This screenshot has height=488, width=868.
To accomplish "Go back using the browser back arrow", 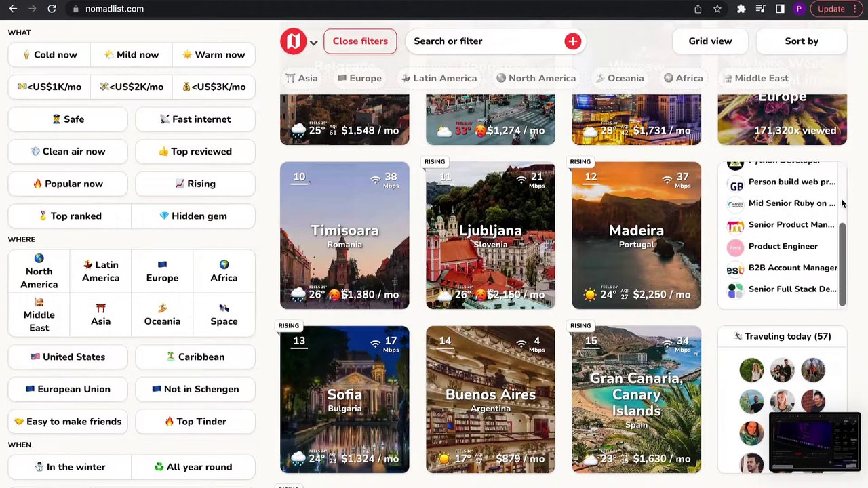I will tap(13, 9).
